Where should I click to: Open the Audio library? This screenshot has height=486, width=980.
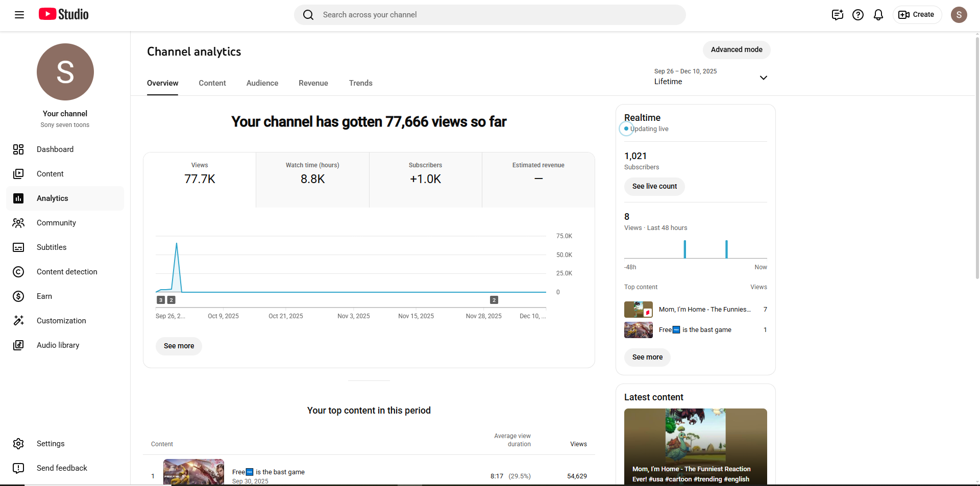coord(58,345)
